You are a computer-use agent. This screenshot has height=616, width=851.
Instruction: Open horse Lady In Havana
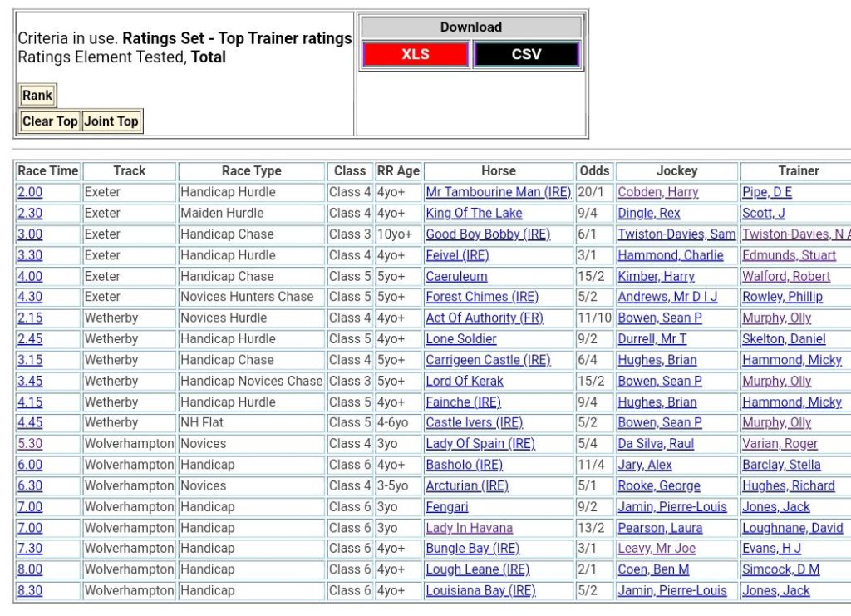click(x=469, y=528)
